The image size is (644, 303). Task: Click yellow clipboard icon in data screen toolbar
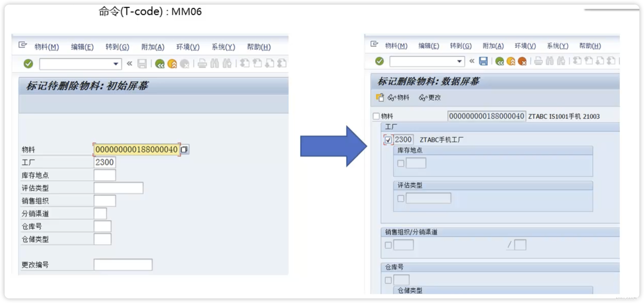380,97
